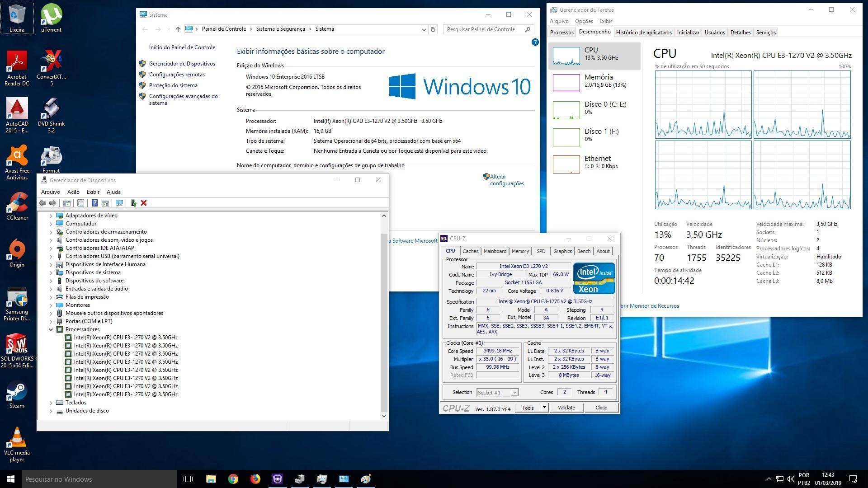Open Processos tab in Task Manager
This screenshot has width=868, height=488.
[562, 33]
